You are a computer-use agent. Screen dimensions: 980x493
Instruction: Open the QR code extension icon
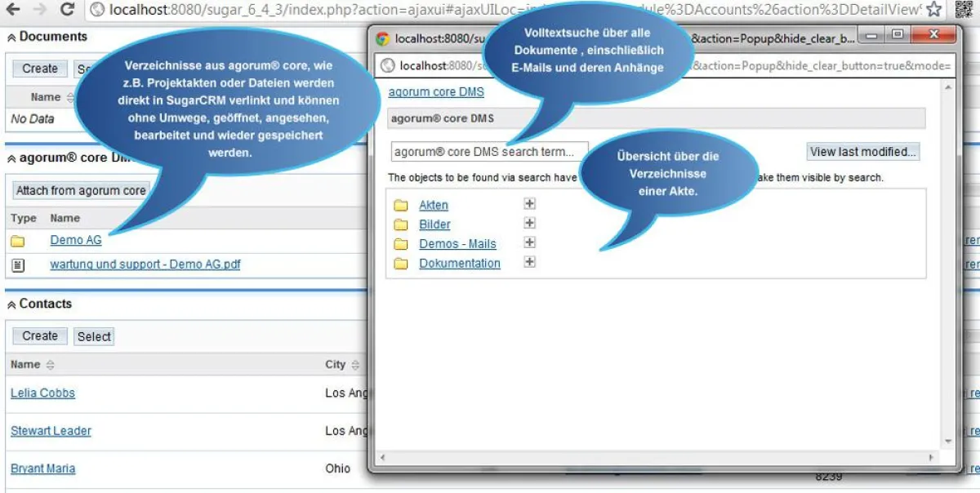click(x=966, y=10)
